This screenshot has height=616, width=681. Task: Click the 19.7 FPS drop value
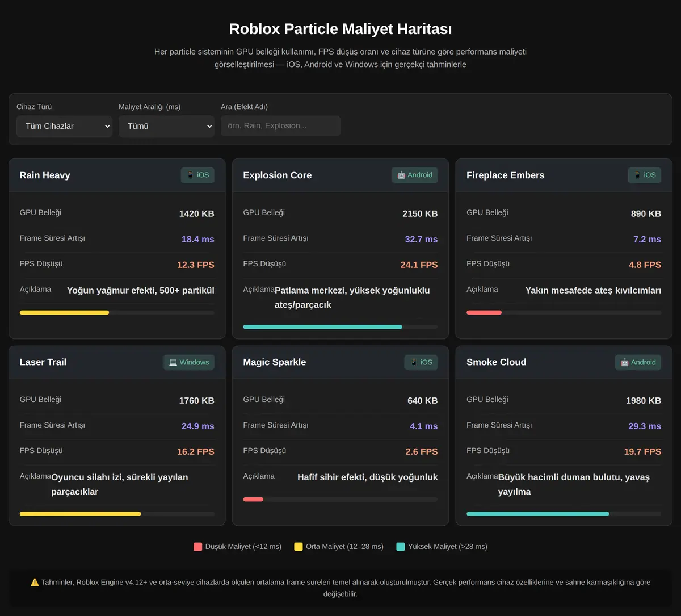click(642, 451)
